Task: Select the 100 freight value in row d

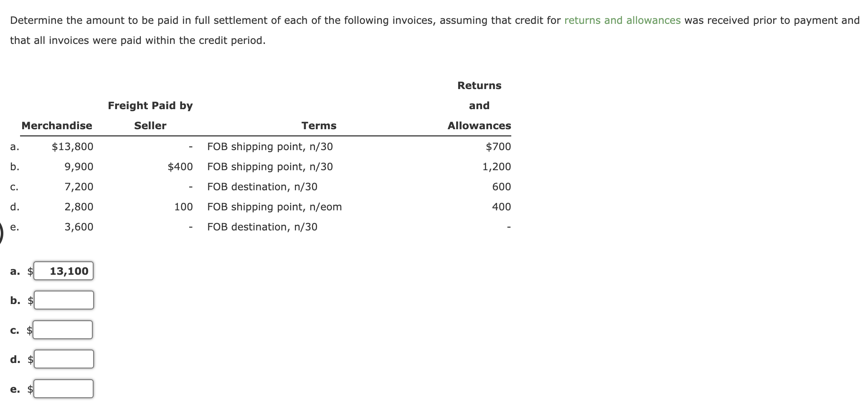Action: click(x=183, y=207)
